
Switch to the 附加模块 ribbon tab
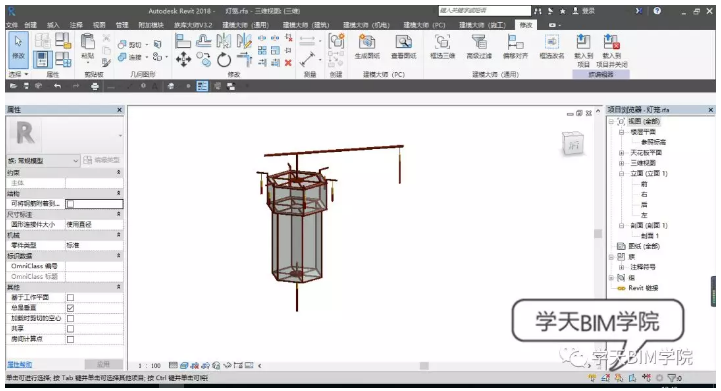[151, 25]
